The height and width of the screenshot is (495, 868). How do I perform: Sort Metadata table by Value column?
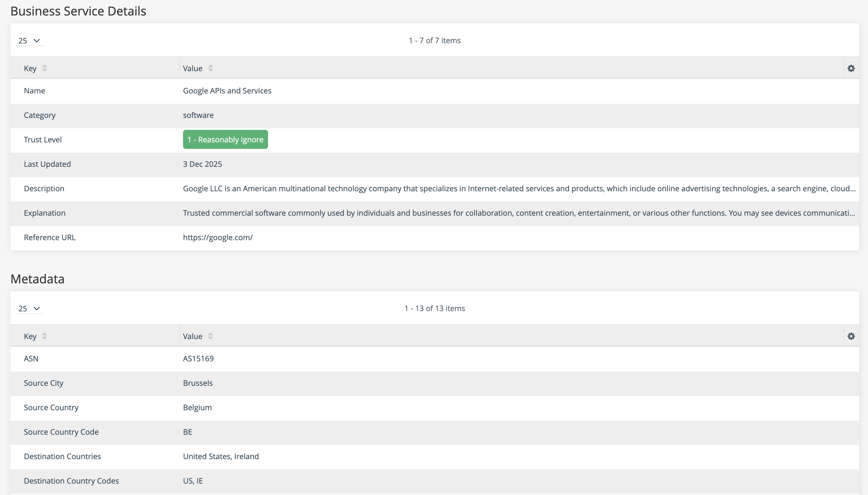210,336
